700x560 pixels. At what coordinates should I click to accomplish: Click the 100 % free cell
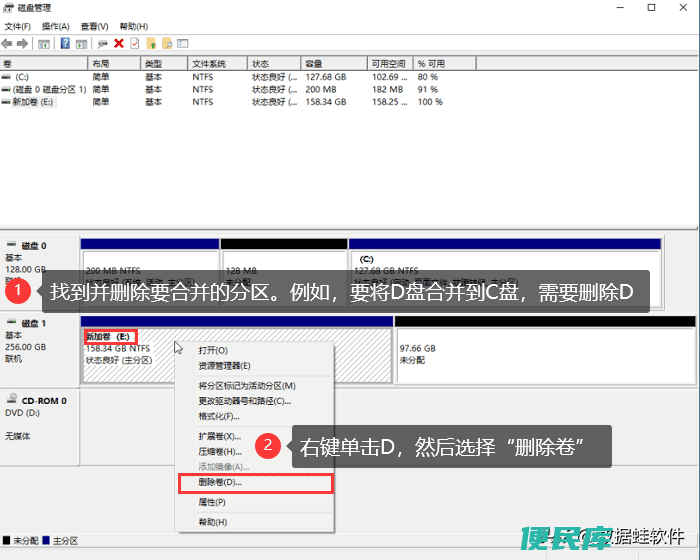click(430, 102)
